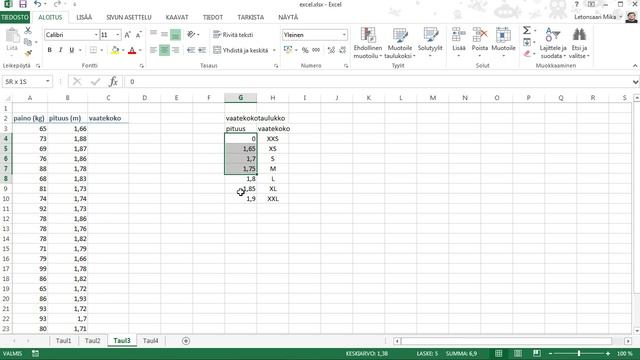The width and height of the screenshot is (640, 360).
Task: Click the decrease indent icon
Action: (191, 50)
